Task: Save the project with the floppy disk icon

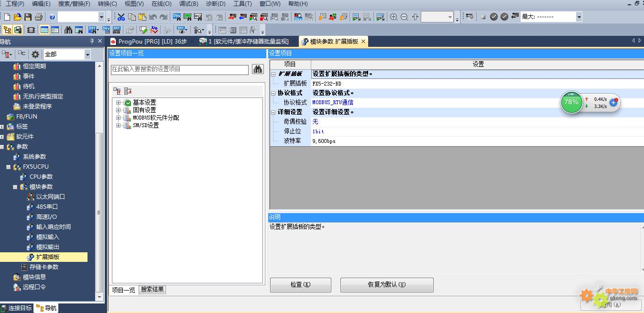Action: pos(28,17)
